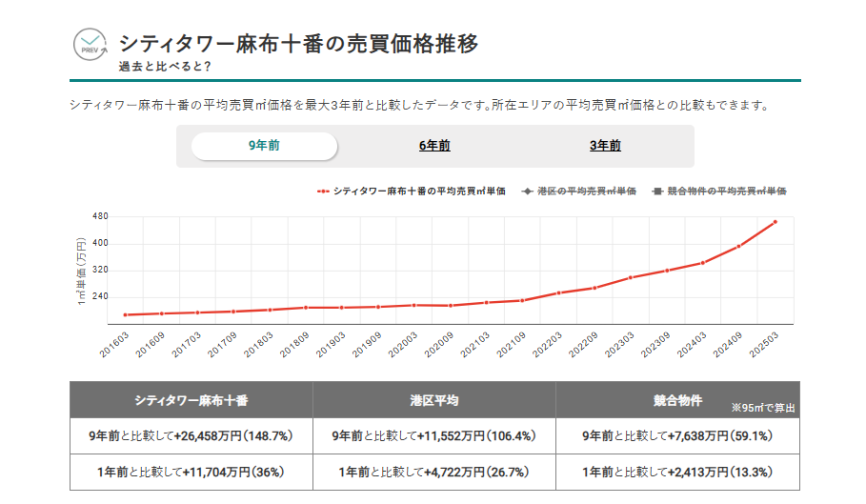Select the 9年前 tab

coord(264,146)
